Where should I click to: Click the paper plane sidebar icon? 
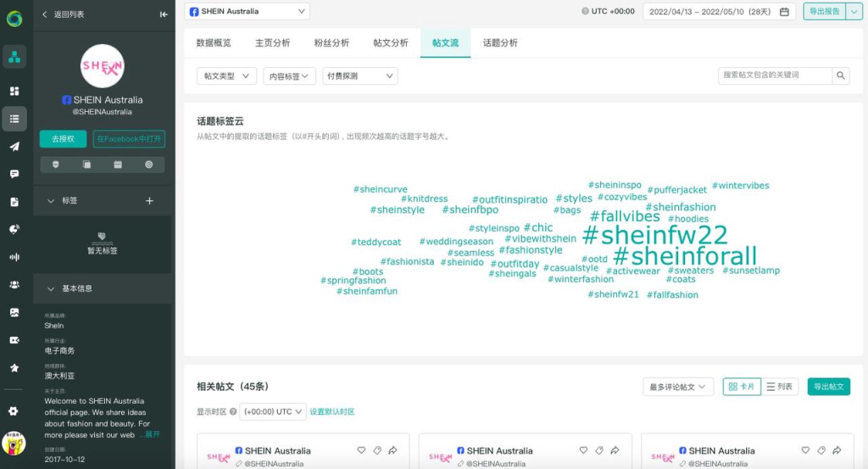(x=14, y=146)
